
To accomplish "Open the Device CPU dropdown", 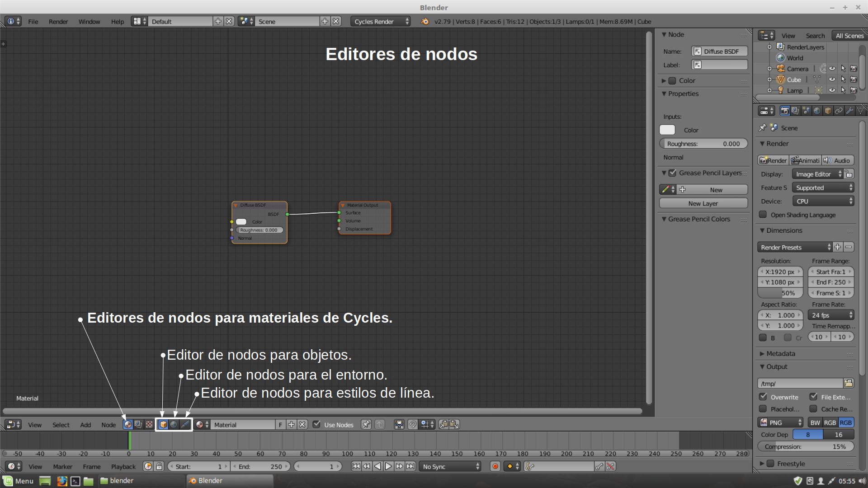I will (x=823, y=201).
